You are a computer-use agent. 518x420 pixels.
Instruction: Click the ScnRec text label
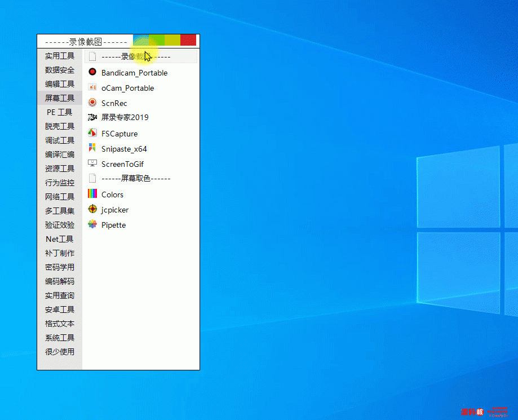click(x=114, y=103)
